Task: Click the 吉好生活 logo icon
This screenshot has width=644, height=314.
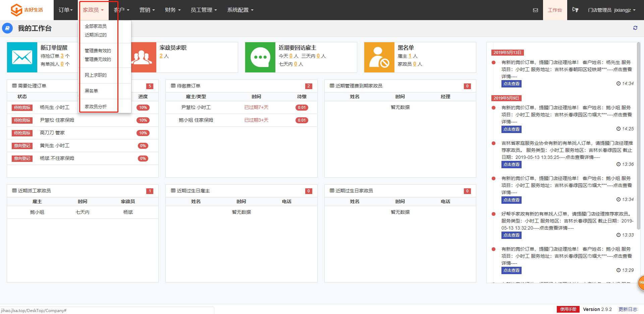Action: coord(16,10)
